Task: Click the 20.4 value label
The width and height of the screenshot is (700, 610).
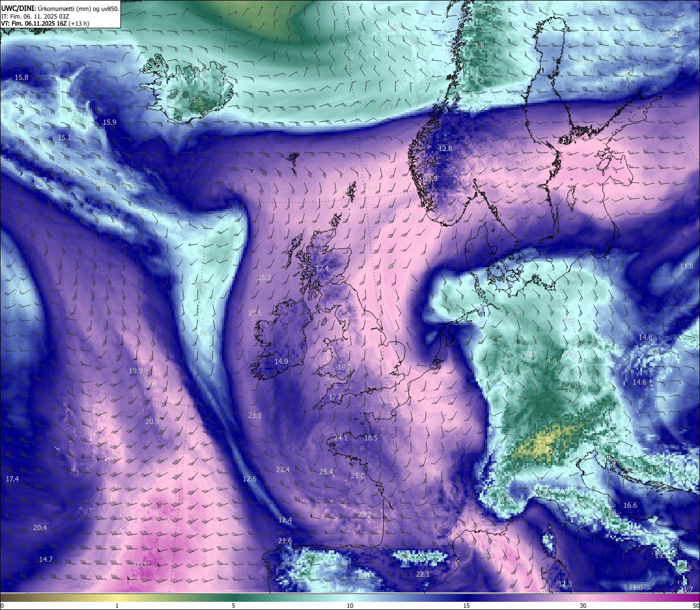Action: pyautogui.click(x=40, y=528)
